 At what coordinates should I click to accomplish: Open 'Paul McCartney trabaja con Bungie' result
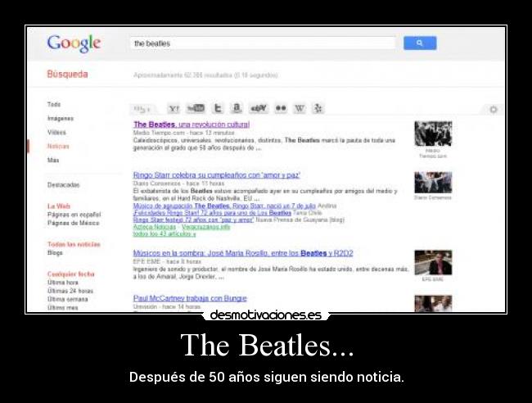click(190, 298)
